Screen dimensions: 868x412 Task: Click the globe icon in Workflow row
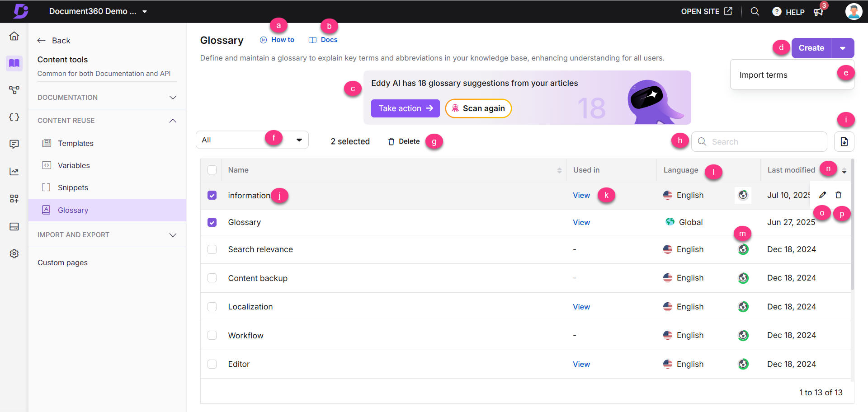pos(743,335)
